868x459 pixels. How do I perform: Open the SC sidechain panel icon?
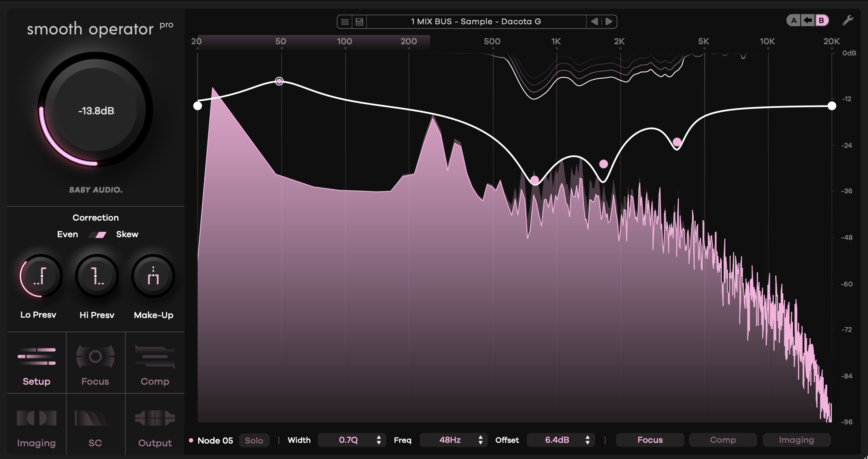click(x=93, y=418)
